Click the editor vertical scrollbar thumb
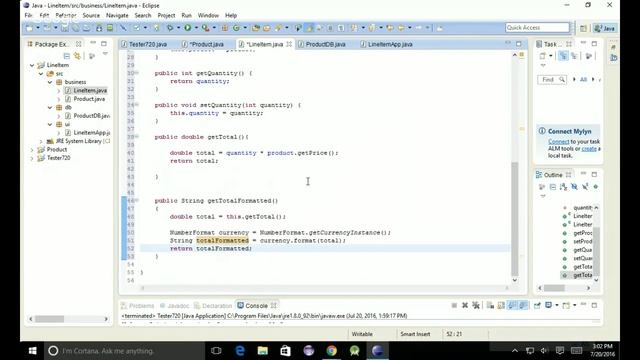 [x=515, y=218]
